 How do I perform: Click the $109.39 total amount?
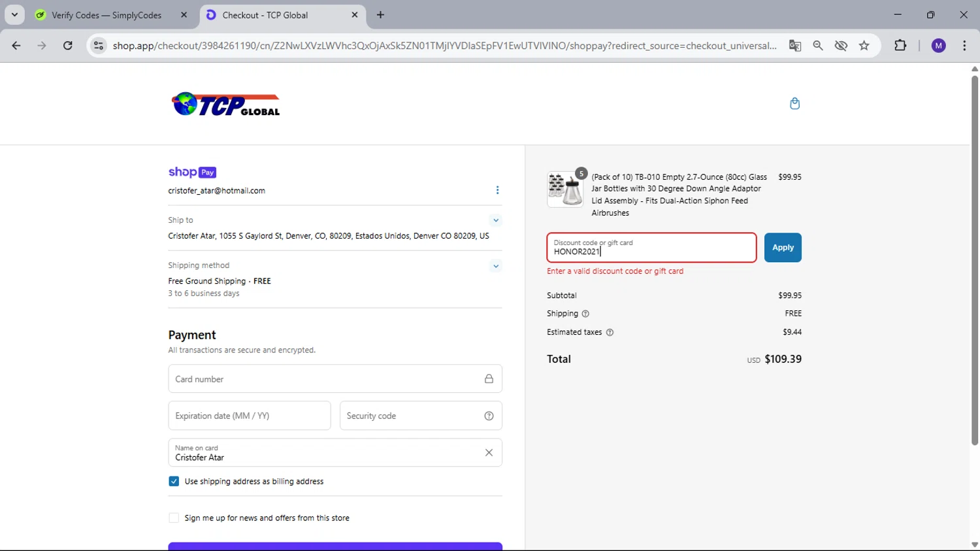point(783,359)
